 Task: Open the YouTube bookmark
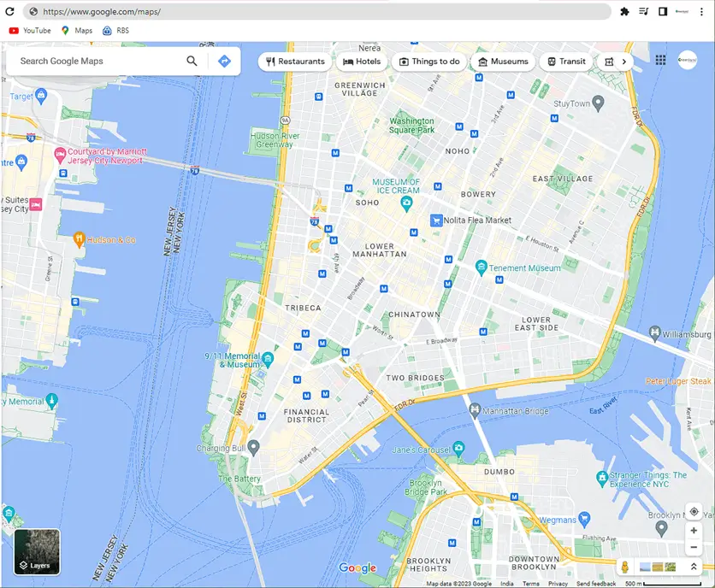[30, 31]
